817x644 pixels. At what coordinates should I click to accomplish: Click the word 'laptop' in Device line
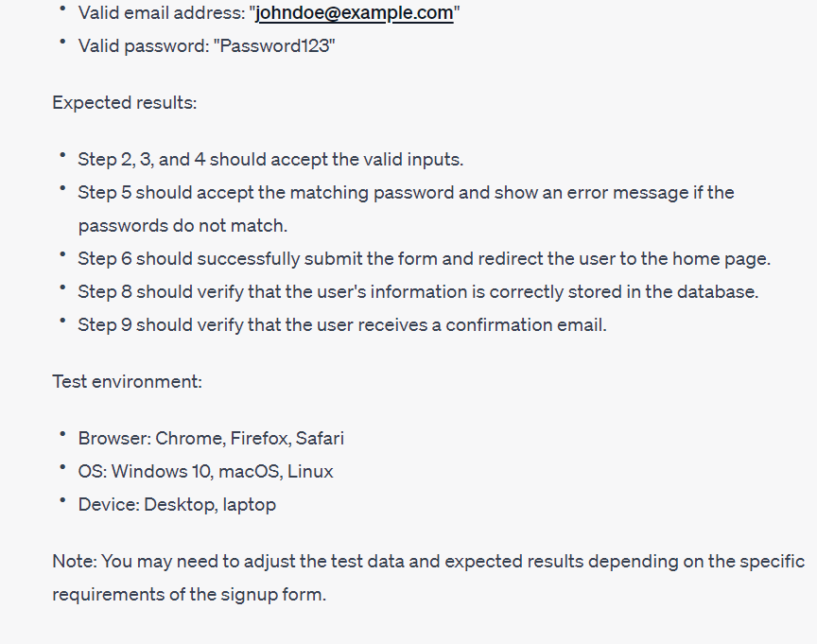[249, 505]
